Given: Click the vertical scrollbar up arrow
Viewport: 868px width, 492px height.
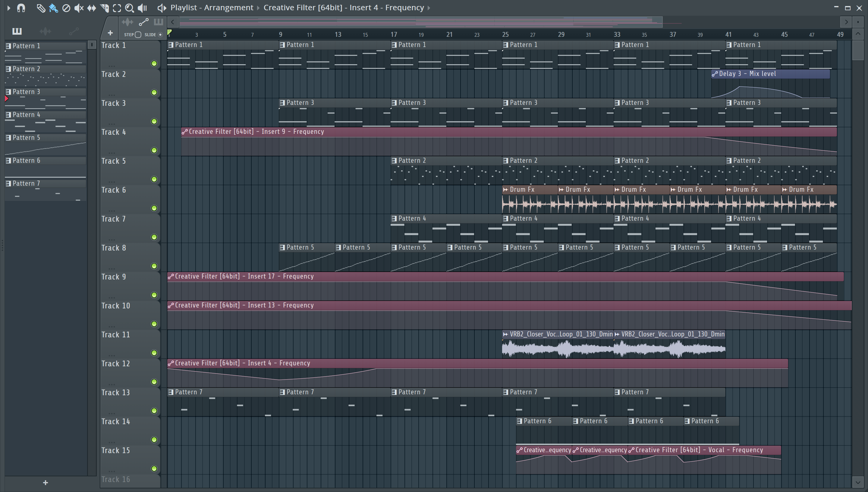Looking at the screenshot, I should click(858, 34).
